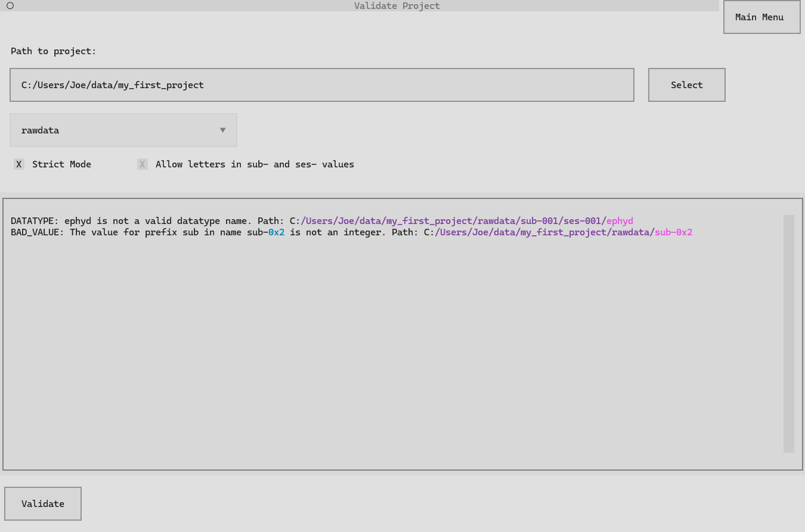Image resolution: width=805 pixels, height=532 pixels.
Task: Click the Validate Project header title
Action: 397,6
